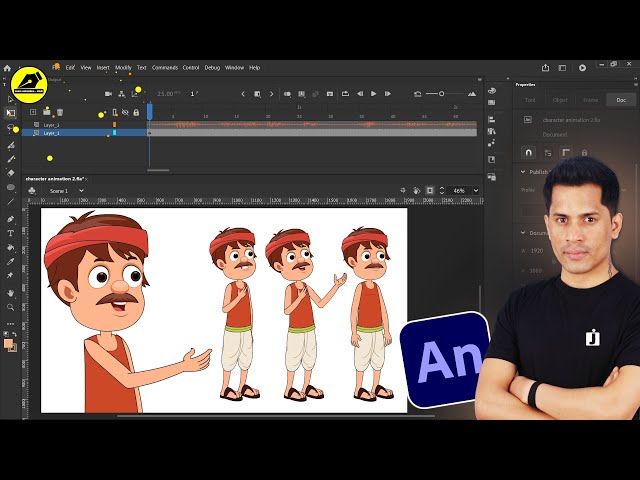Open the View menu
The width and height of the screenshot is (640, 480).
click(x=86, y=68)
